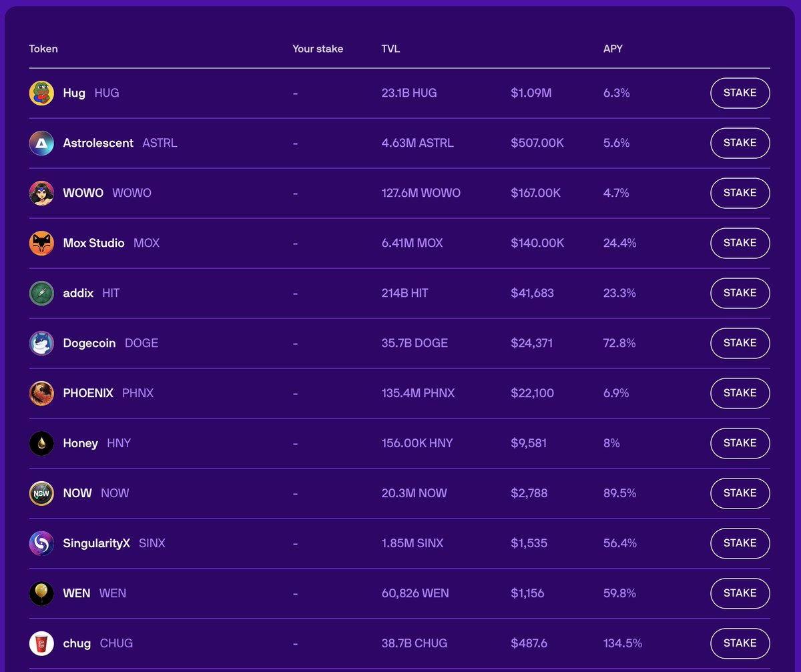Click STAKE in the PHOENIX row

[x=740, y=393]
